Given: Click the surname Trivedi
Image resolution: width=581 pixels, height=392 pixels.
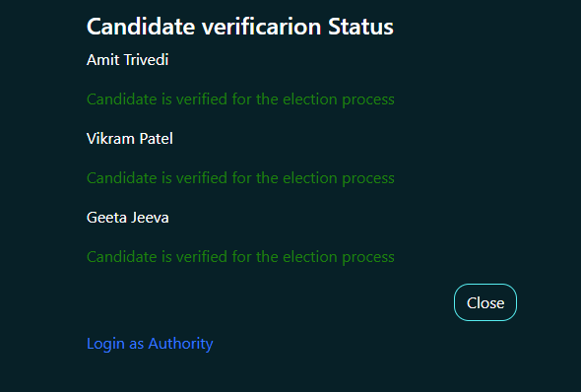Looking at the screenshot, I should click(147, 60).
